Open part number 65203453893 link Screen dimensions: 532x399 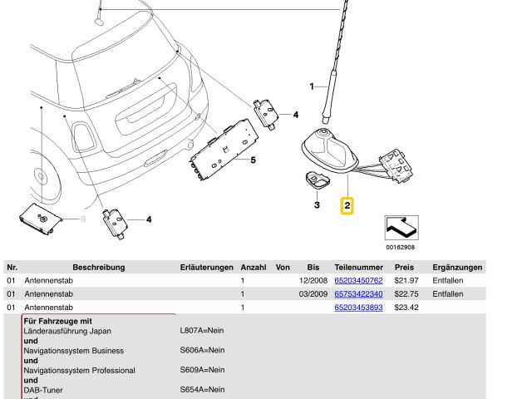(x=358, y=308)
